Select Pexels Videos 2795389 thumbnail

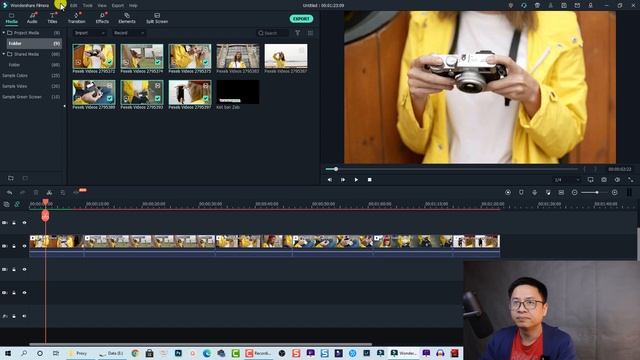coord(94,92)
